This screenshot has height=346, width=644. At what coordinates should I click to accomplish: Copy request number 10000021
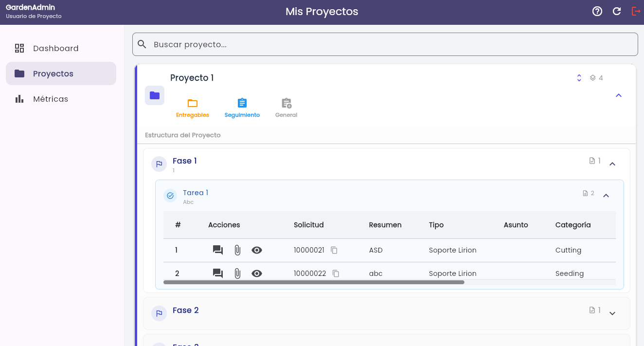334,250
